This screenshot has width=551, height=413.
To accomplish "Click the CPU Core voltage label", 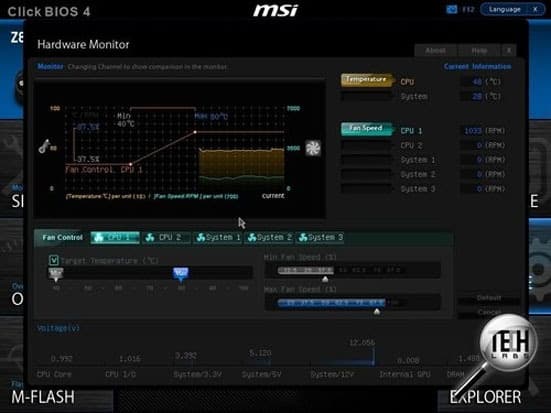I will [x=54, y=374].
